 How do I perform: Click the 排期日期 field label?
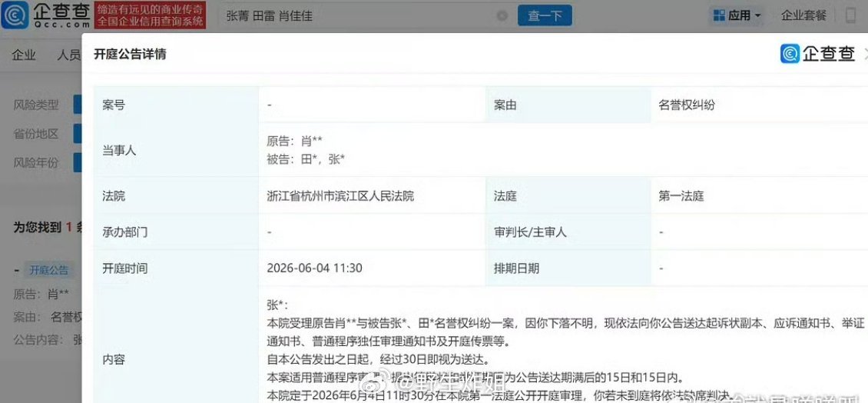[x=516, y=268]
